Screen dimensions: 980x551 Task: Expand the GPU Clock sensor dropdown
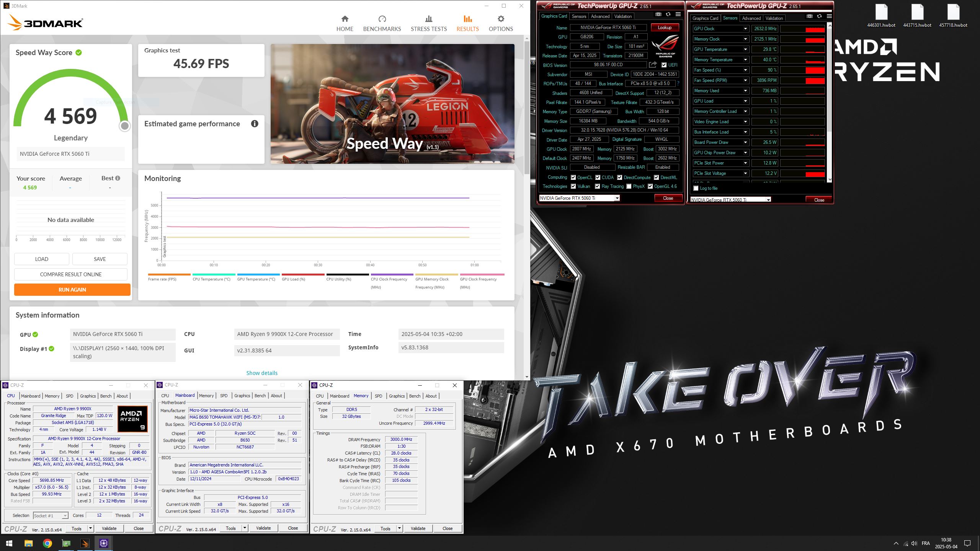pyautogui.click(x=745, y=29)
